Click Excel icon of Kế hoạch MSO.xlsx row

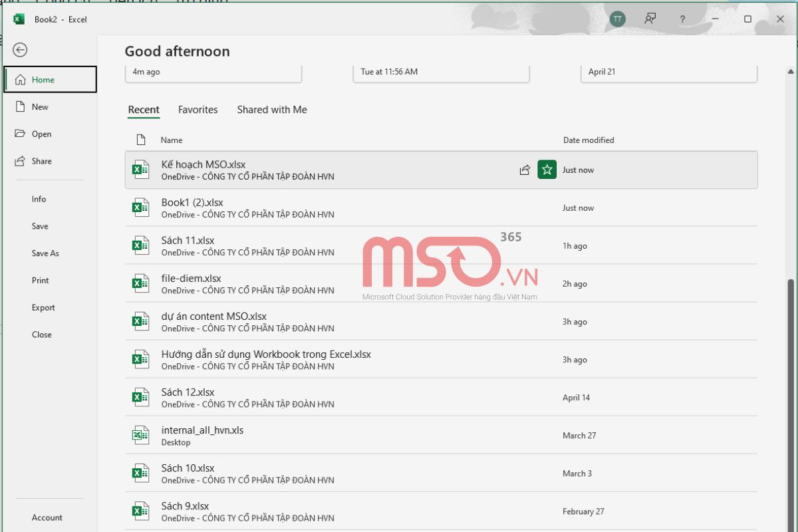[x=140, y=170]
